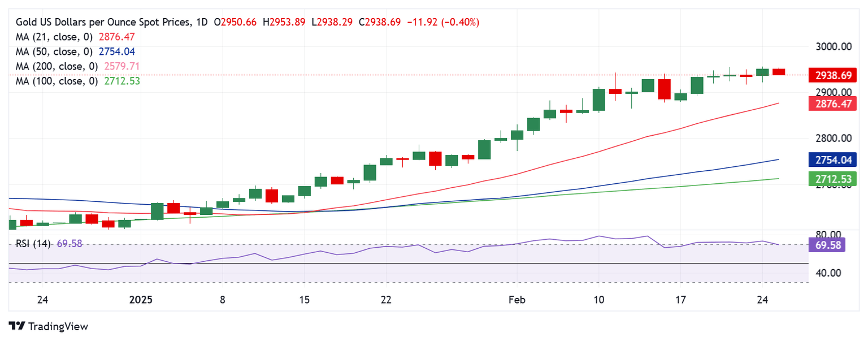Open the TradingView text link
Screen dimensions: 868x341
pyautogui.click(x=58, y=326)
